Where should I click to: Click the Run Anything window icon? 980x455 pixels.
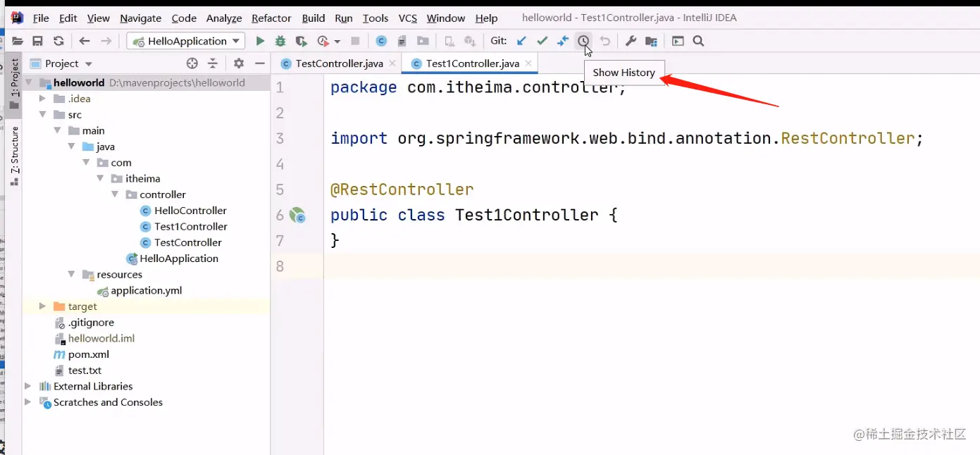tap(678, 42)
